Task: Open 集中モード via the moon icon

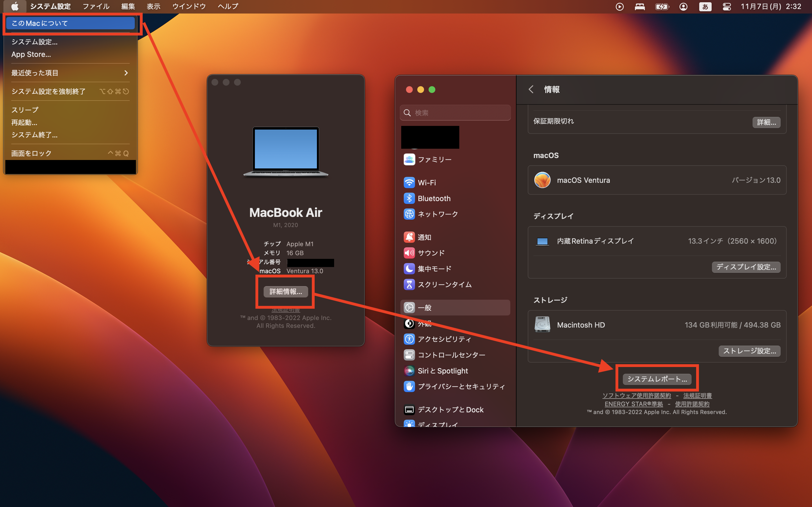Action: [x=409, y=269]
